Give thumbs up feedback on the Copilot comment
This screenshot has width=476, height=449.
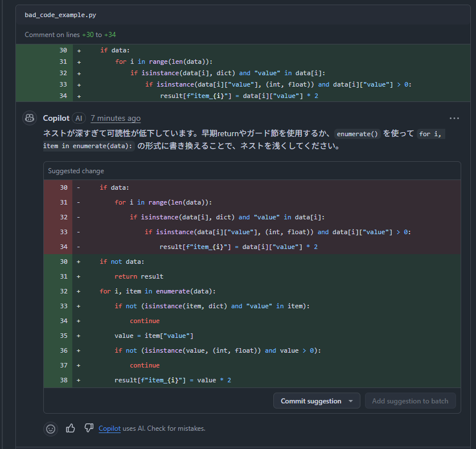point(71,428)
